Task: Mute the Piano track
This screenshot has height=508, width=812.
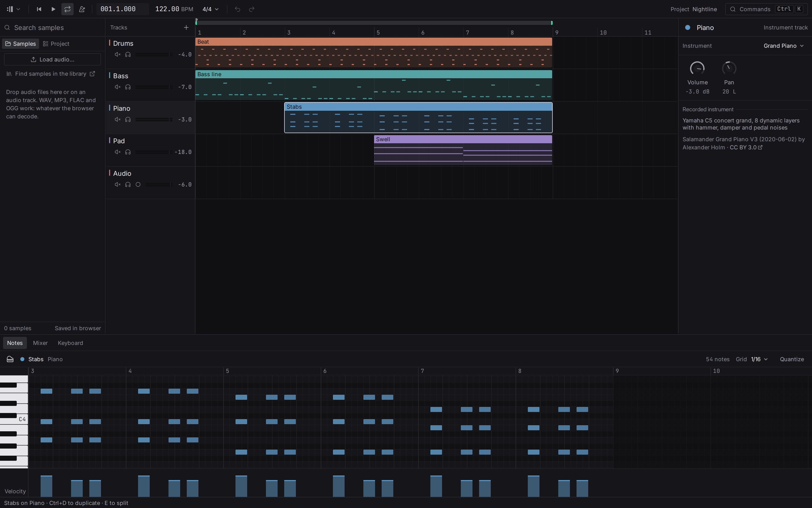Action: coord(117,120)
